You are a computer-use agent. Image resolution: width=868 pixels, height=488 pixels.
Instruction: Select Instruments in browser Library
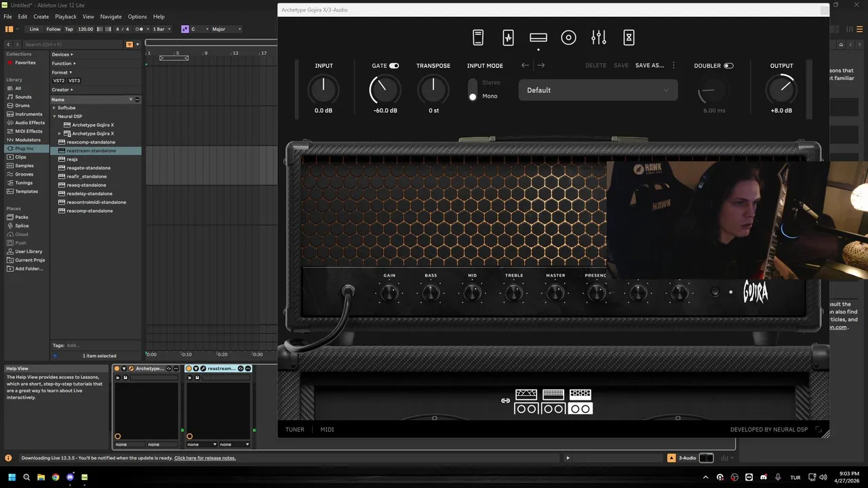pyautogui.click(x=28, y=114)
